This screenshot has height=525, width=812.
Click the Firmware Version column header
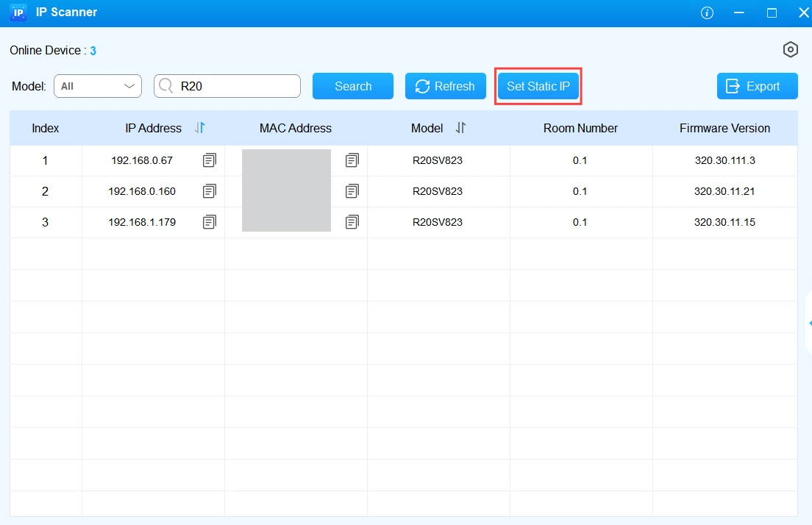tap(724, 128)
